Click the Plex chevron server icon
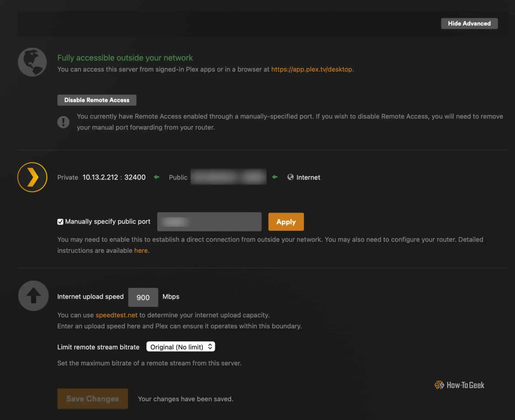 point(32,177)
